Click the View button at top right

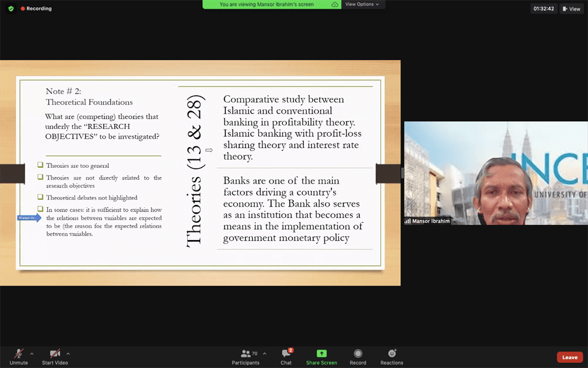571,9
